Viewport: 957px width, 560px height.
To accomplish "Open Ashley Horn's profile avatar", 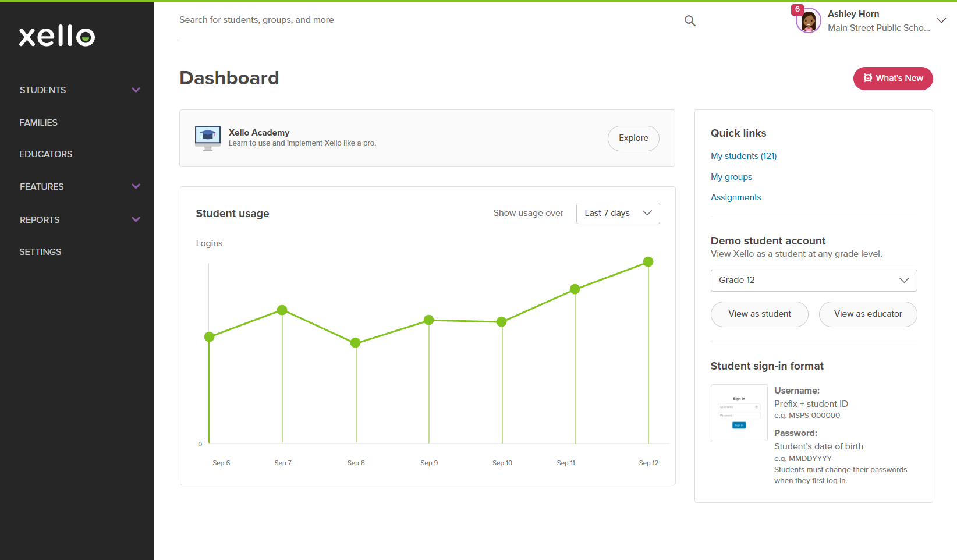I will coord(809,21).
